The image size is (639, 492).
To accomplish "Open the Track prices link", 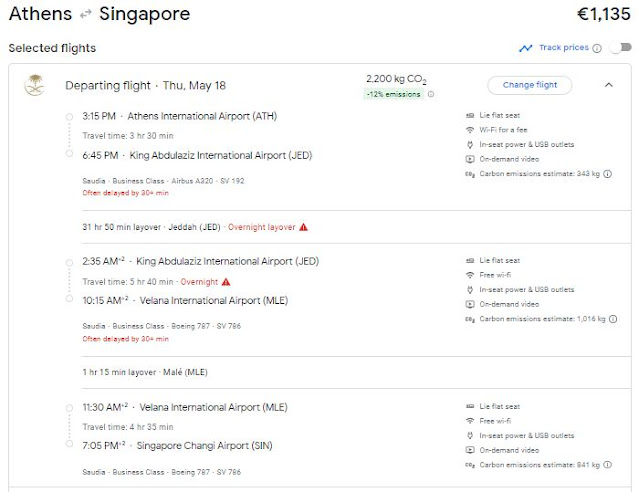I will click(564, 48).
